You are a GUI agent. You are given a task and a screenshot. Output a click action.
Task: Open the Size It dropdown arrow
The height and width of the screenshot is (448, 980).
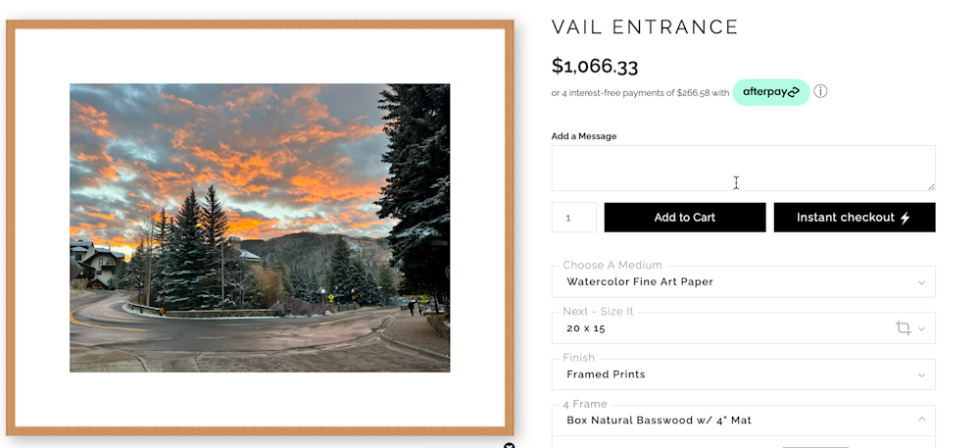(x=921, y=328)
